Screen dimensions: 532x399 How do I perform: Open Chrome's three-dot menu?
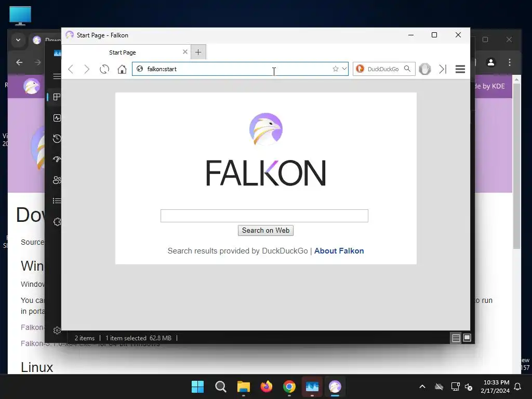point(510,62)
